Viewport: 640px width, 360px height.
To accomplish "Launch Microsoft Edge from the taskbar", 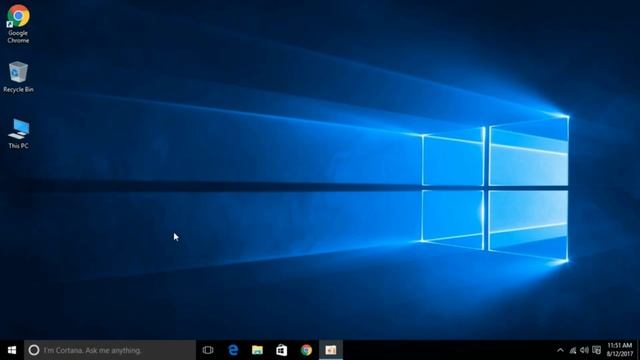I will coord(233,350).
